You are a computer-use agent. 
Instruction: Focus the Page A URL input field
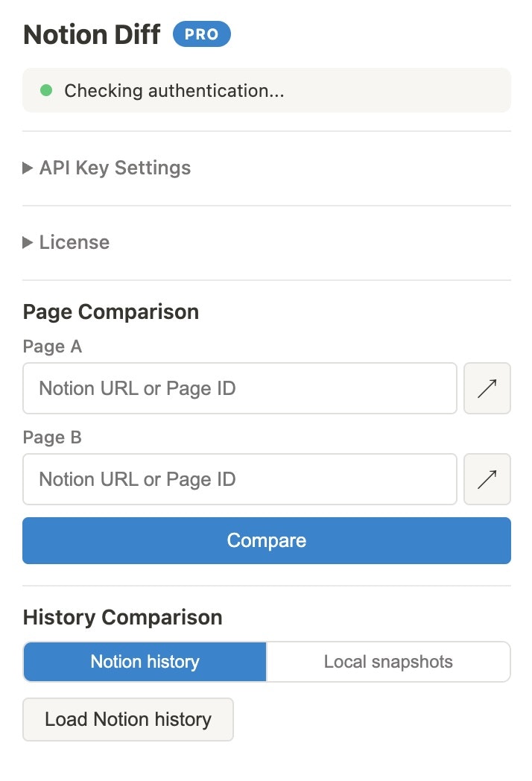pyautogui.click(x=239, y=388)
